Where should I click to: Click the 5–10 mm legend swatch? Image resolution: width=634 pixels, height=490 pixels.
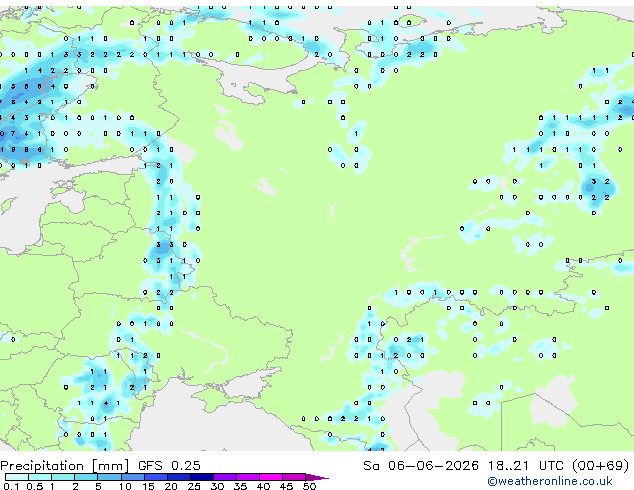109,477
